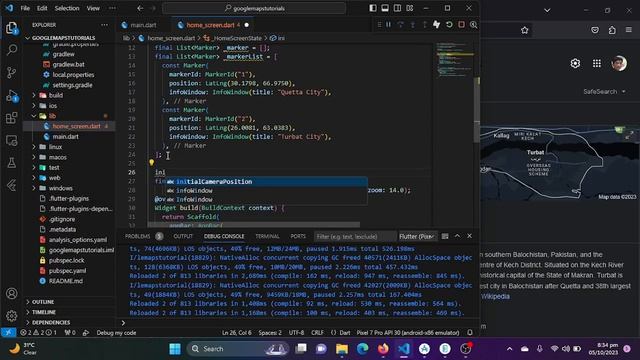
Task: Expand the OUTLINE section
Action: (43, 302)
